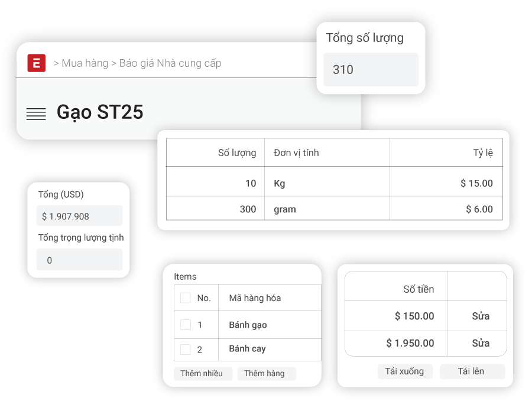Screen dimensions: 532x414
Task: Focus the Tổng số lượng field
Action: [371, 70]
